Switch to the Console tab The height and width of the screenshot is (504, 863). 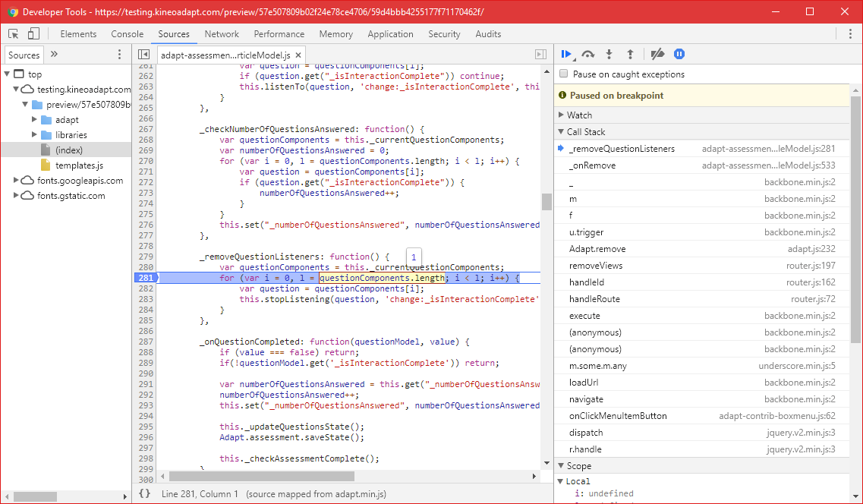click(127, 34)
